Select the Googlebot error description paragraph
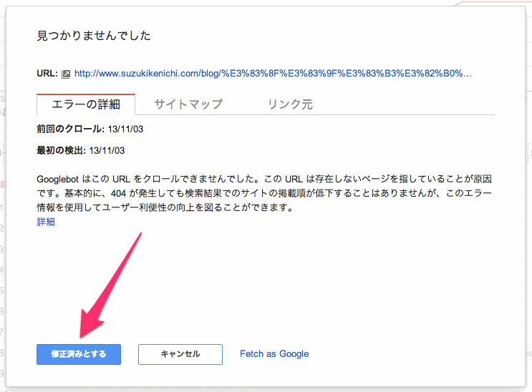Image resolution: width=532 pixels, height=392 pixels. tap(264, 193)
